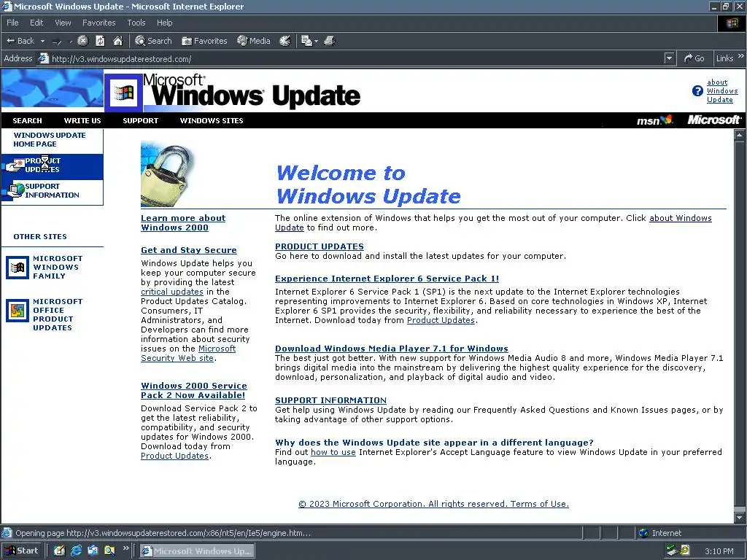
Task: Click the blue help question mark icon
Action: point(697,91)
